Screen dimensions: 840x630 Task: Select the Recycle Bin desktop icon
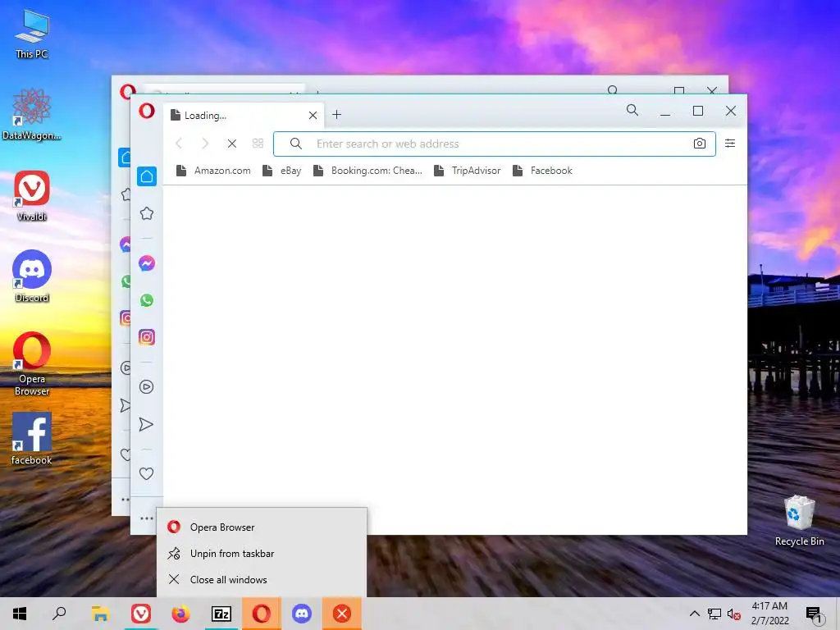coord(799,521)
